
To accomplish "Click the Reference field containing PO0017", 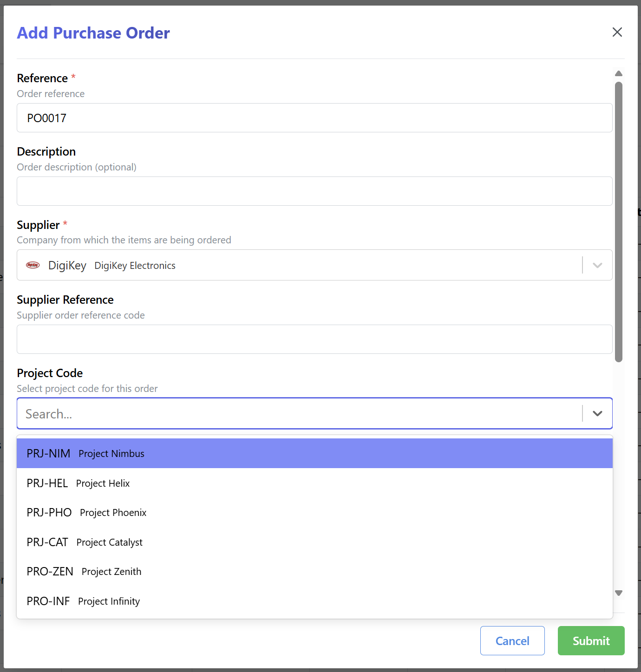I will pos(315,117).
